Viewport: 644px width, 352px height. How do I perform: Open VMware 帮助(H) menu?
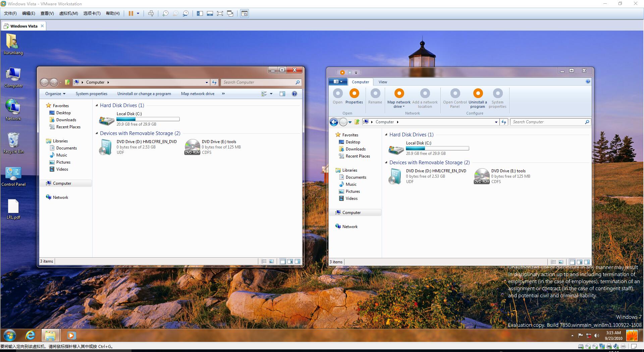pyautogui.click(x=113, y=13)
